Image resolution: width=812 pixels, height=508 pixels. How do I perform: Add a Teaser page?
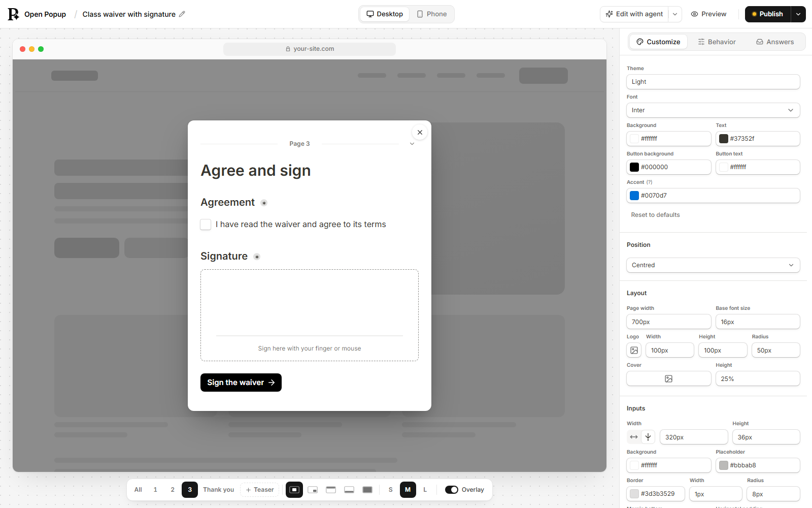pos(260,490)
